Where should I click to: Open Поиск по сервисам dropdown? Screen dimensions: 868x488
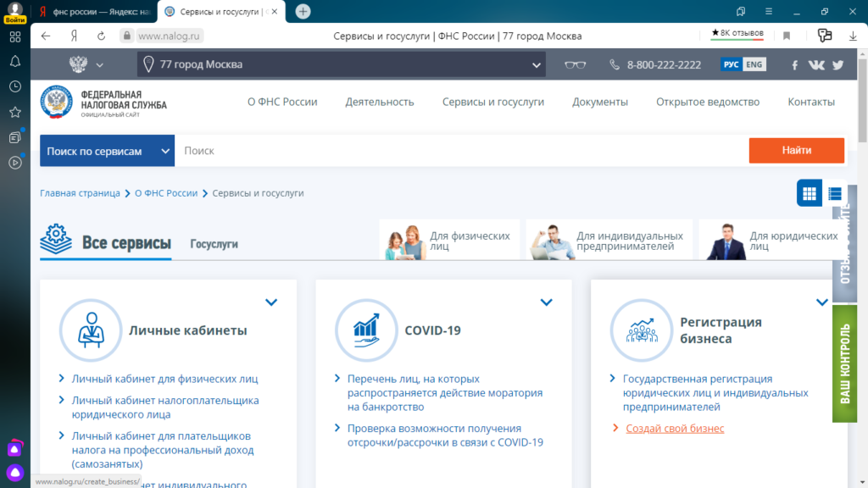coord(107,151)
